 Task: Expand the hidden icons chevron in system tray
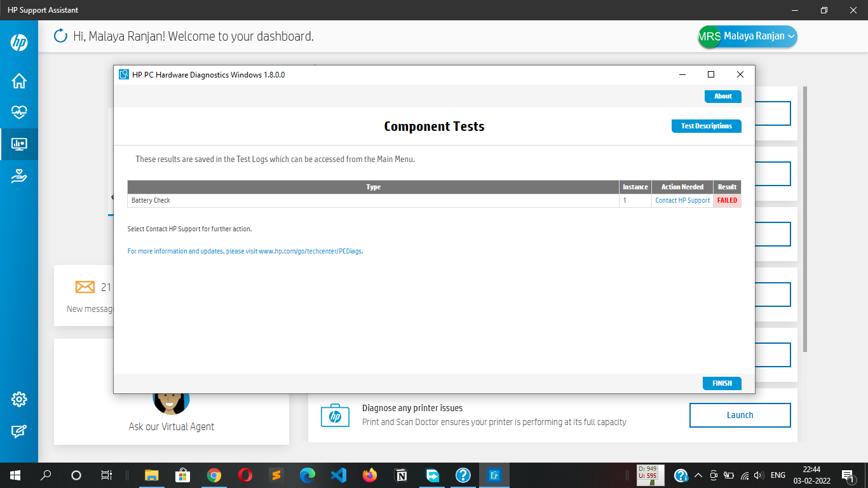click(x=698, y=475)
